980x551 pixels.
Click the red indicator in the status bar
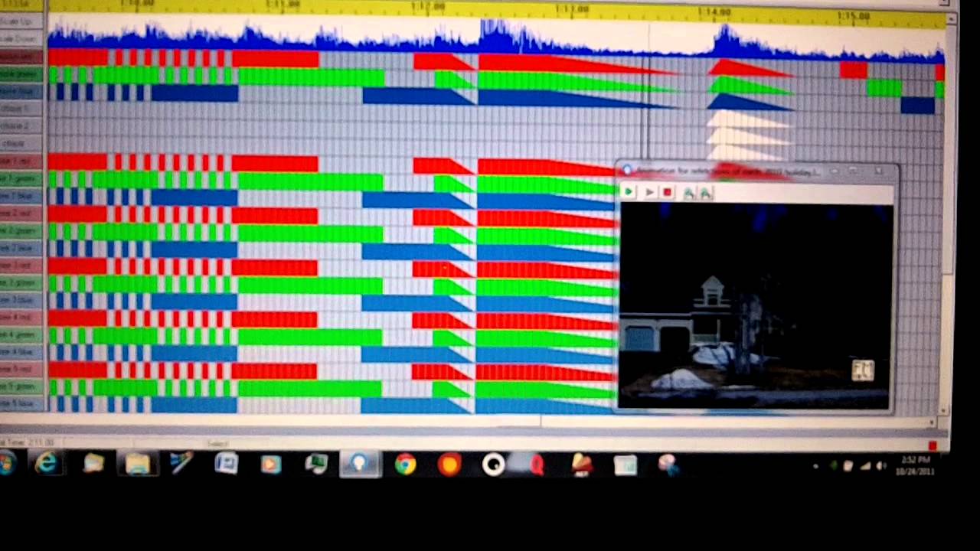click(x=933, y=446)
